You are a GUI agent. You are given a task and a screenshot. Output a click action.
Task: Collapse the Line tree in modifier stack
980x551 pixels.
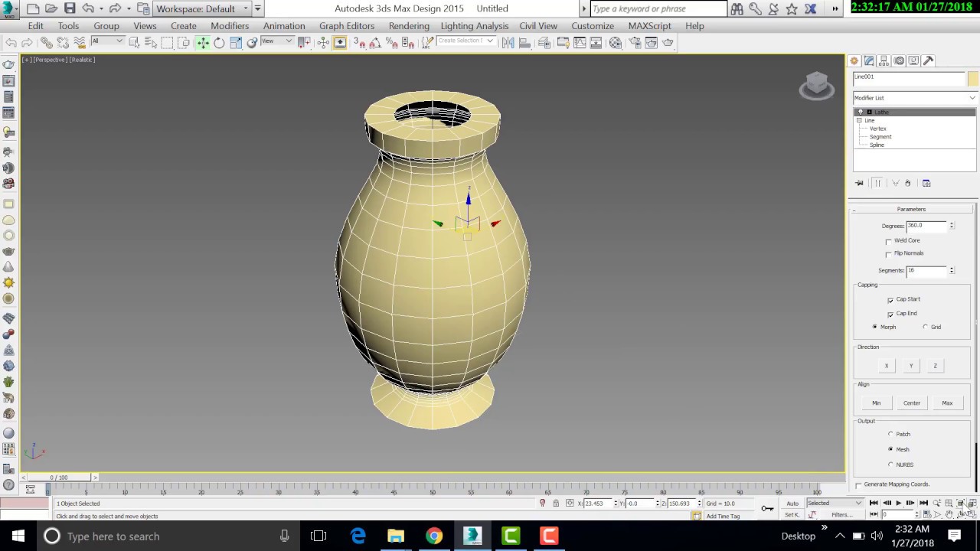(x=860, y=121)
